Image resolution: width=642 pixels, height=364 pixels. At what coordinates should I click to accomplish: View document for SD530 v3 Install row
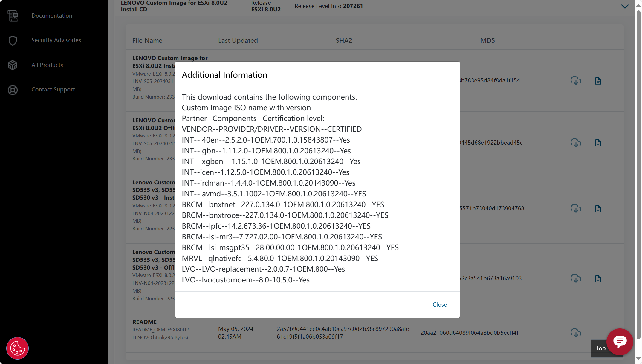[598, 209]
